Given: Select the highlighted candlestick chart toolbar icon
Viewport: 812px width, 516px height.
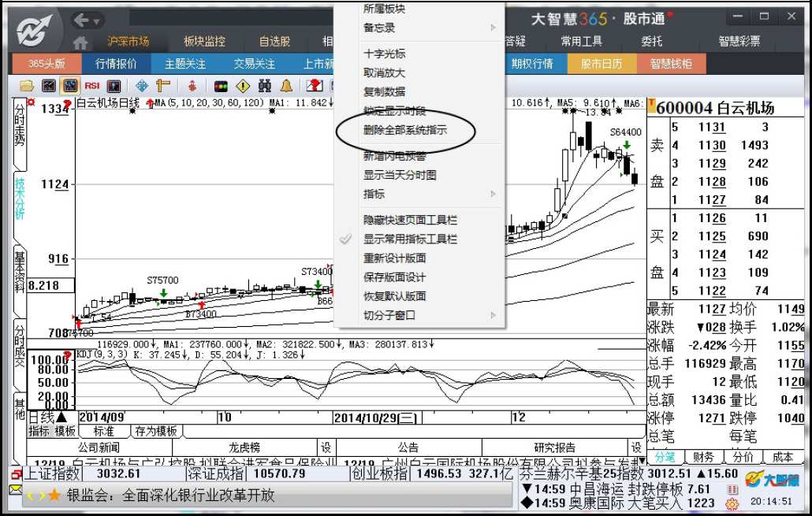Looking at the screenshot, I should coord(70,85).
